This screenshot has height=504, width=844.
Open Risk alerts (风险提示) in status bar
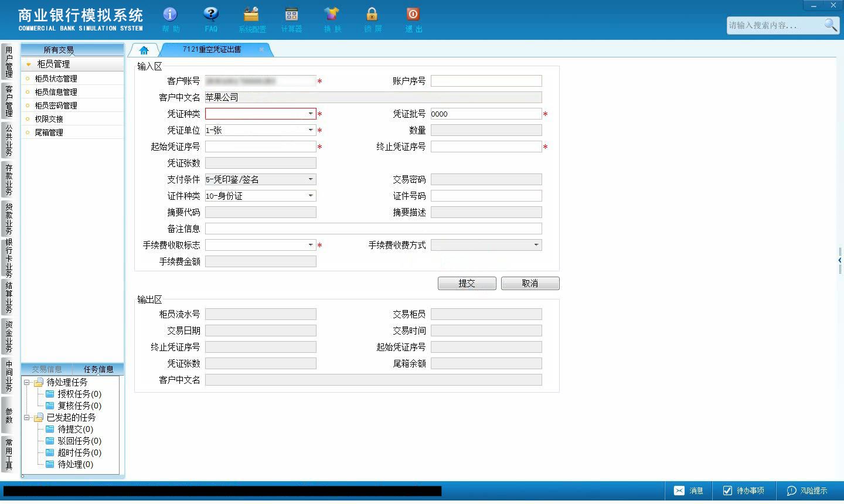point(807,491)
